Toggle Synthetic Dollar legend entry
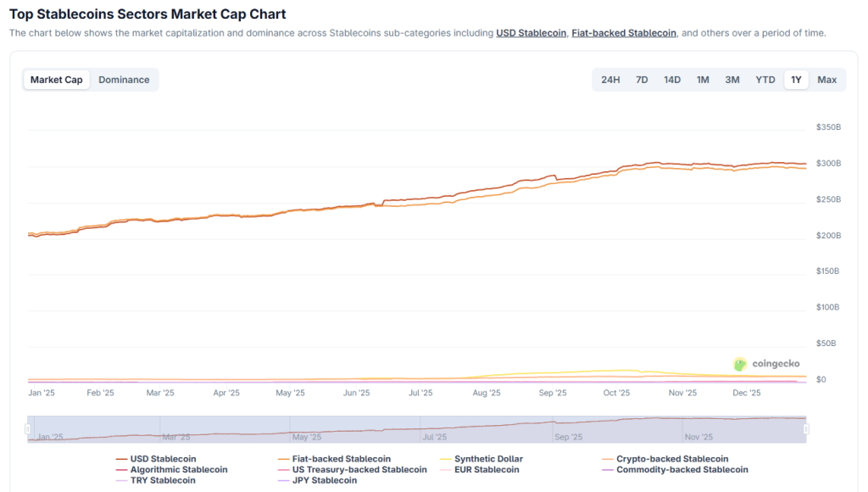This screenshot has height=492, width=868. (491, 459)
